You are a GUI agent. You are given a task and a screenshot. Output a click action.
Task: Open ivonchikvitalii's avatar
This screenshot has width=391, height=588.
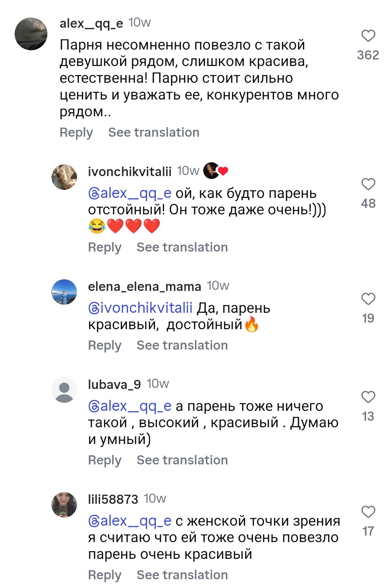coord(64,177)
